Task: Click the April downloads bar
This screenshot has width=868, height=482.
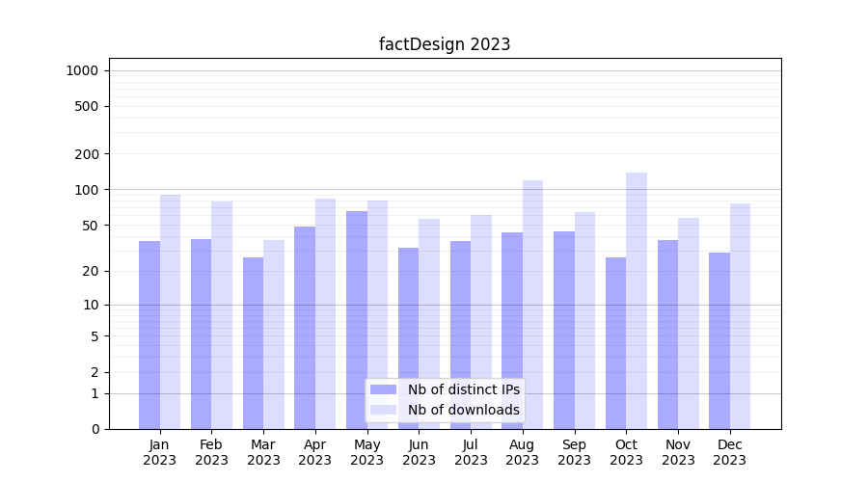Action: pyautogui.click(x=326, y=313)
